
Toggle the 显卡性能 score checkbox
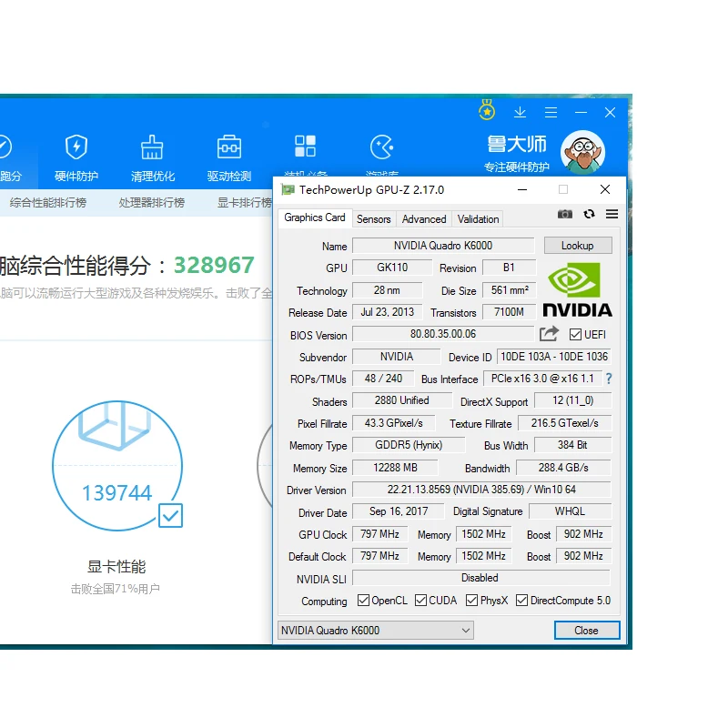pyautogui.click(x=170, y=515)
